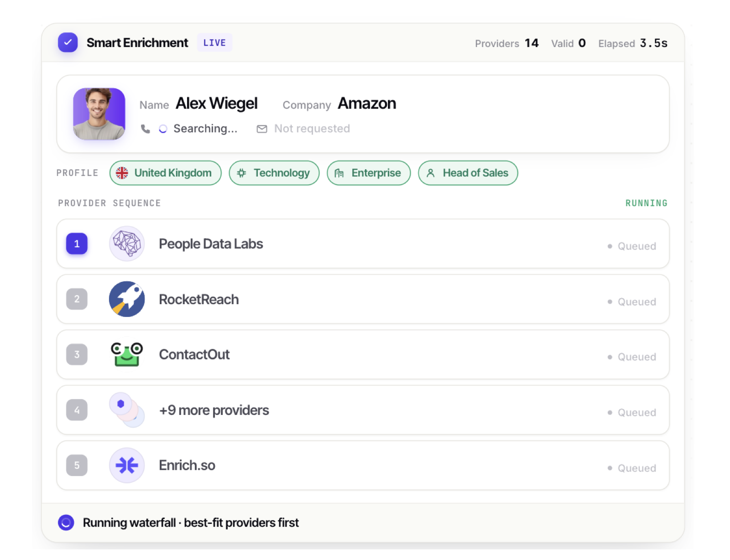This screenshot has height=560, width=730.
Task: Click the ContactOut provider name
Action: coord(194,355)
